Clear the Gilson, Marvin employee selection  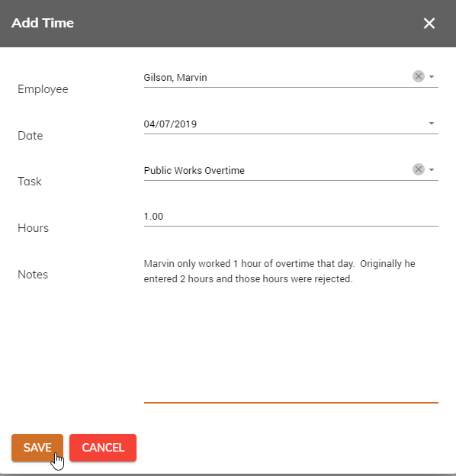pyautogui.click(x=419, y=76)
